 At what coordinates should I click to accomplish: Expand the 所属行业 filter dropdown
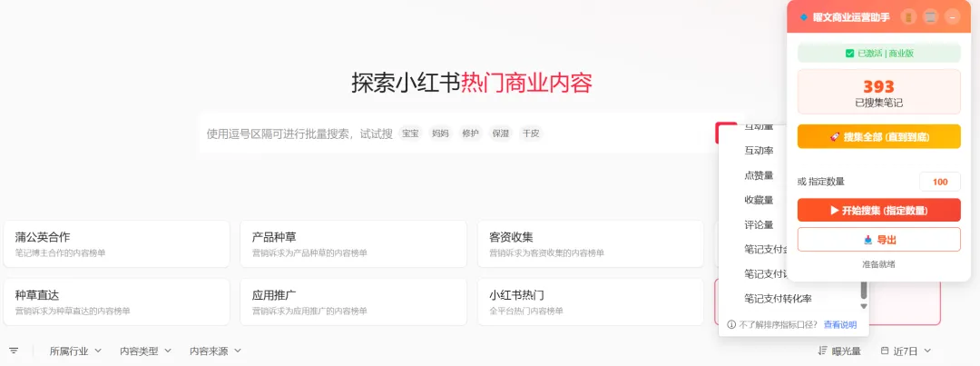[x=75, y=351]
